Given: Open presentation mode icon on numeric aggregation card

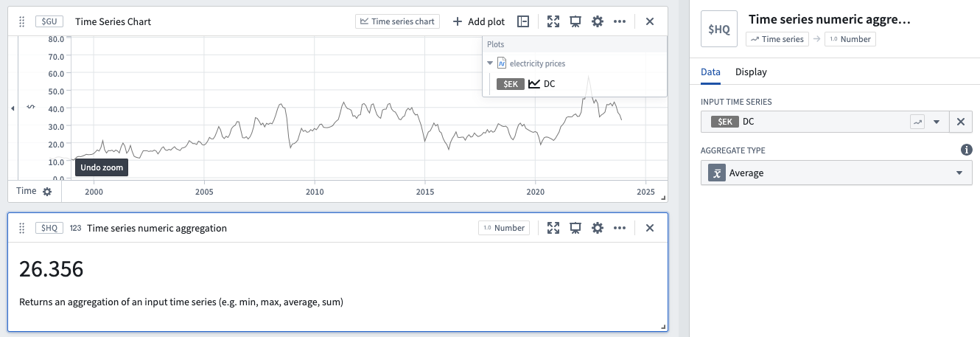Looking at the screenshot, I should point(575,228).
